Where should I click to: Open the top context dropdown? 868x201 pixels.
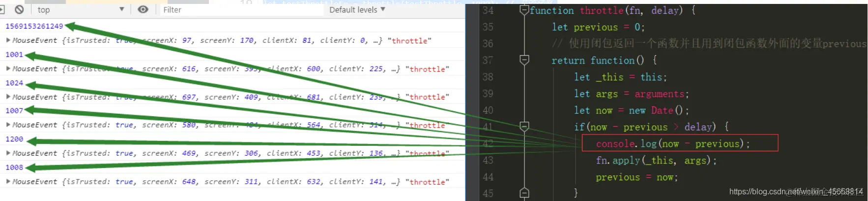point(81,9)
